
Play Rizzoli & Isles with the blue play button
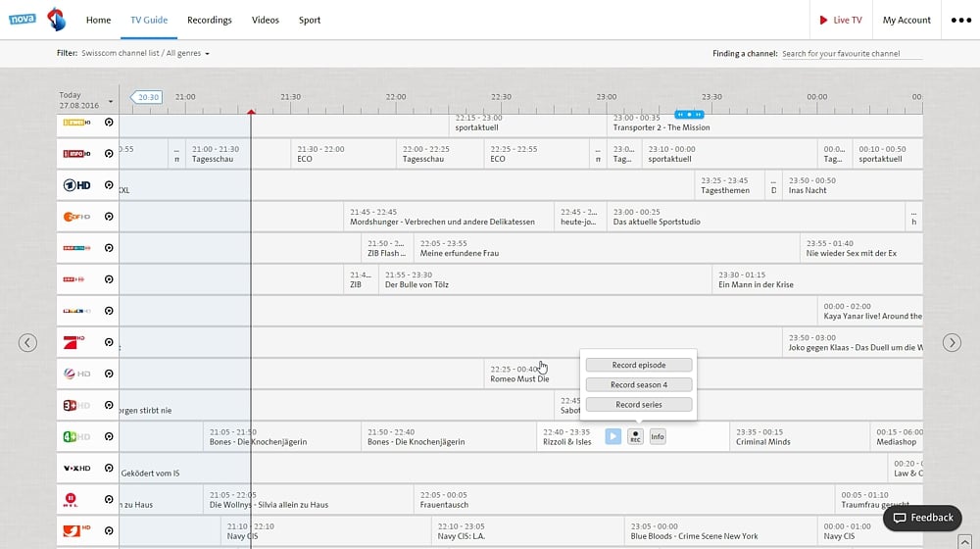[x=613, y=436]
